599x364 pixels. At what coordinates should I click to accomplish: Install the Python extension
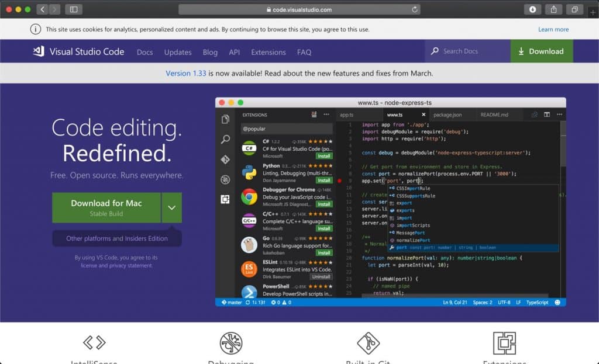(323, 181)
